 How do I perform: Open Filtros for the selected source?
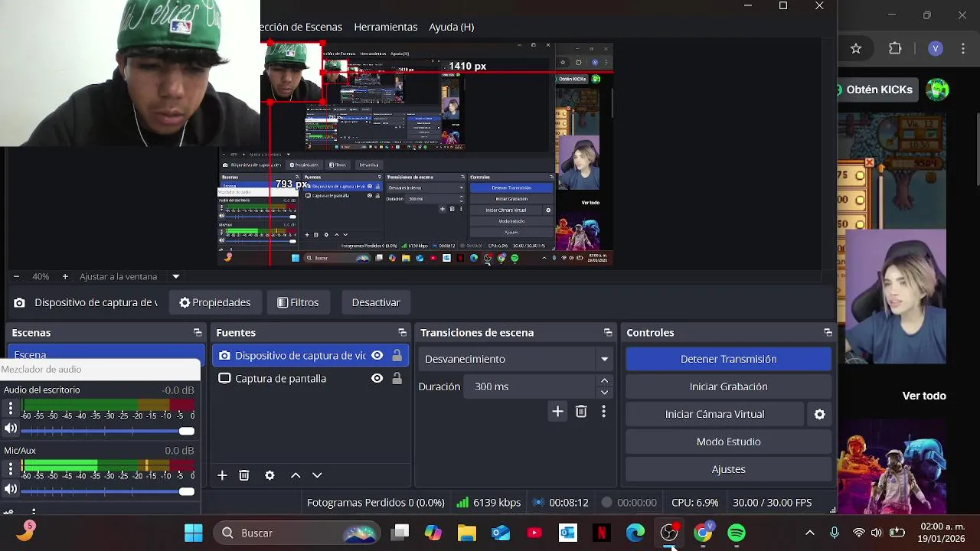point(298,302)
